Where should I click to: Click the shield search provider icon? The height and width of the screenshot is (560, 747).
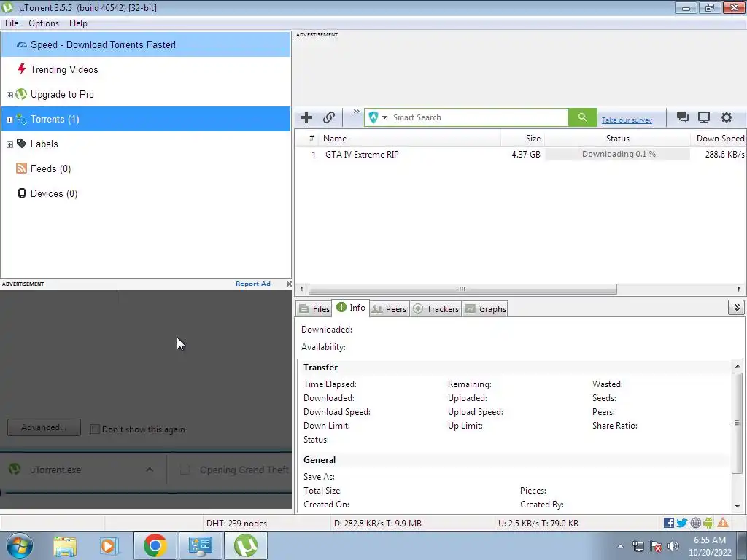click(373, 117)
